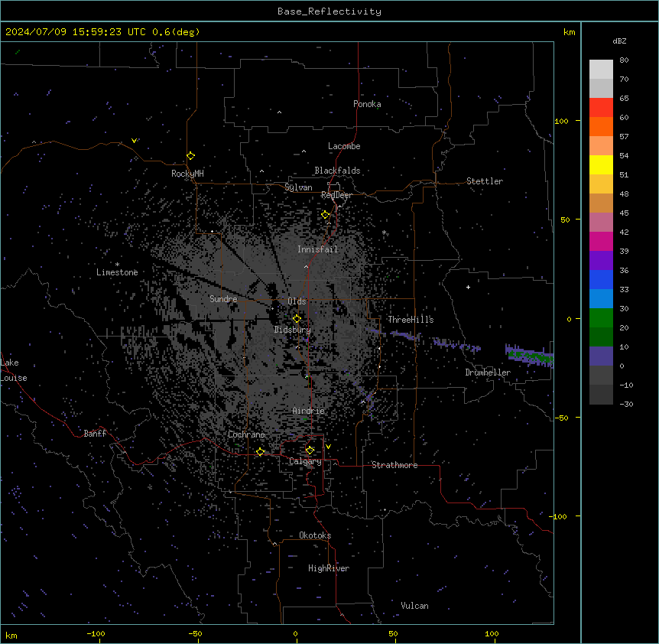
Task: Select the purple 10 dBZ legend color
Action: (x=601, y=356)
